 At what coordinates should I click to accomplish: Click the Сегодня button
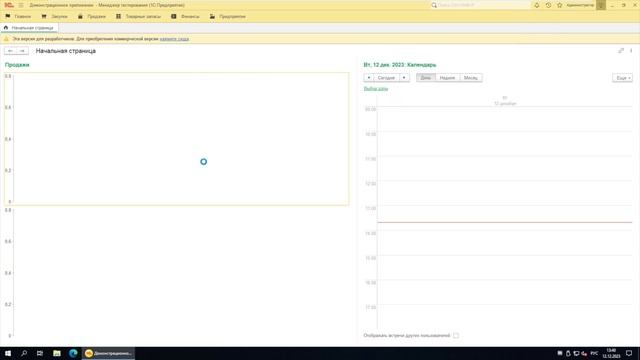point(386,78)
